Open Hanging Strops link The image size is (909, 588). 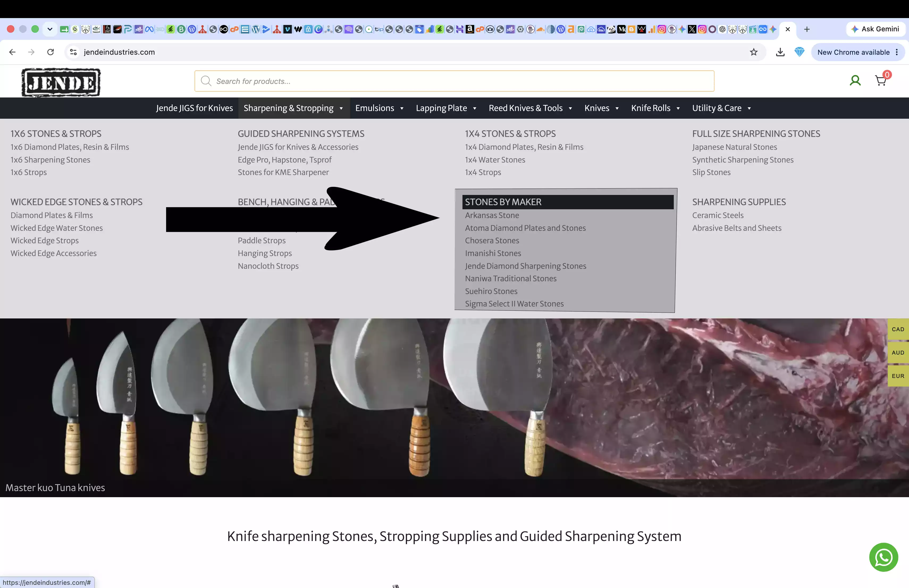(x=265, y=253)
